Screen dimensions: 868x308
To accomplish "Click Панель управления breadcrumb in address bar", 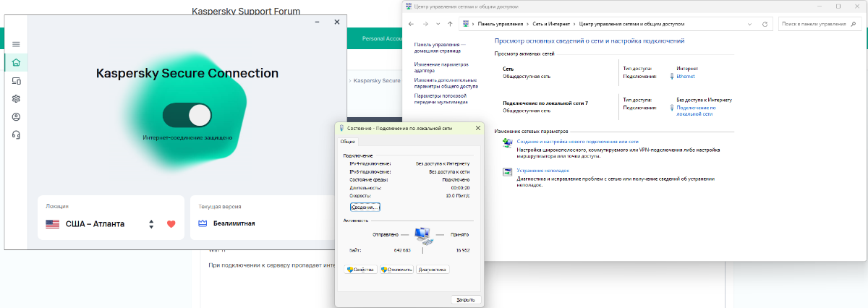I will tap(501, 24).
